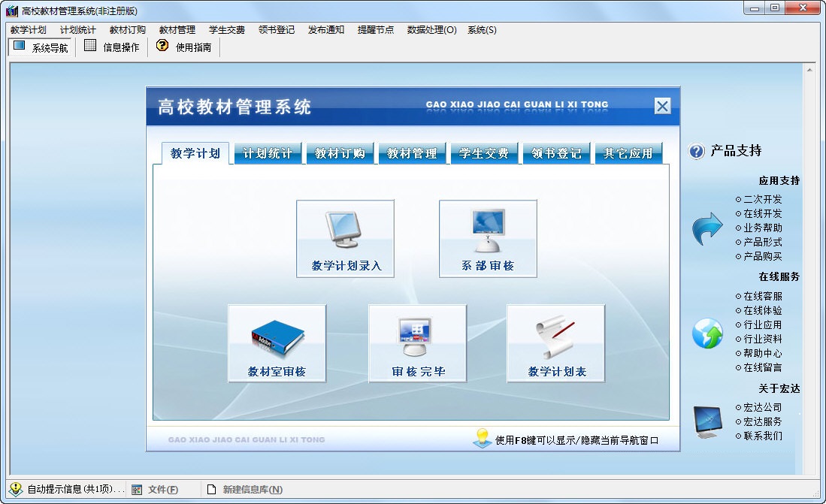Close the navigation panel with X button

click(662, 106)
